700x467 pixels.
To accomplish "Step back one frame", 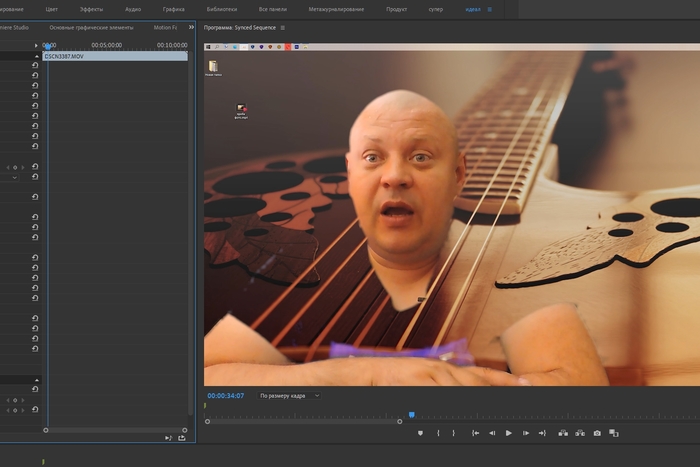I will 491,433.
